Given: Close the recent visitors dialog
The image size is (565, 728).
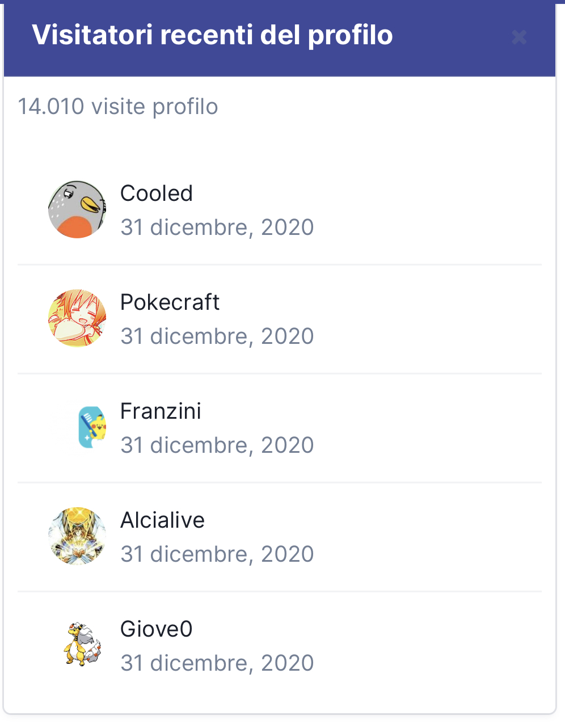Looking at the screenshot, I should pos(519,37).
